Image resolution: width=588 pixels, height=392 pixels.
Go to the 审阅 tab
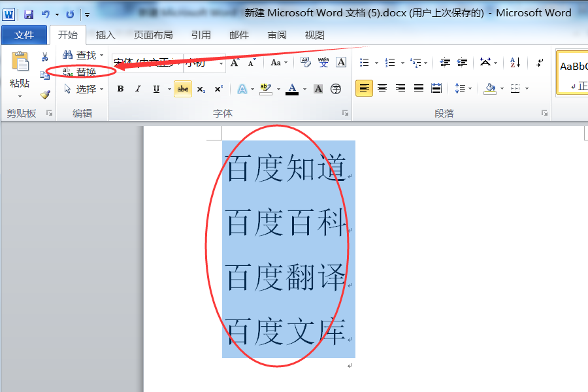277,35
